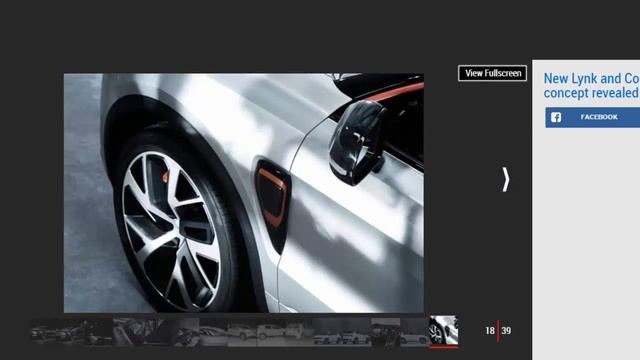640x360 pixels.
Task: Select the highlighted wheel thumbnail
Action: [444, 331]
